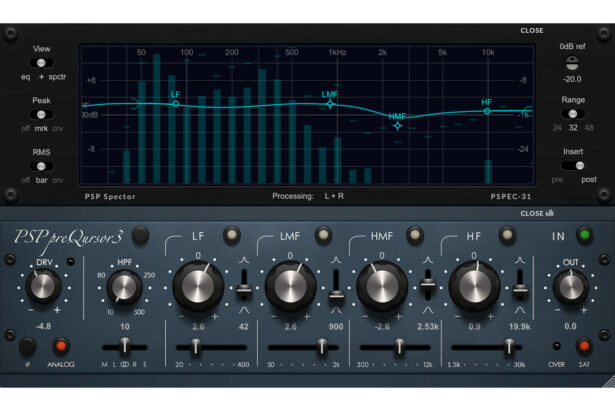The width and height of the screenshot is (615, 410).
Task: Switch the Range 24/32/48 selector
Action: coord(573,114)
